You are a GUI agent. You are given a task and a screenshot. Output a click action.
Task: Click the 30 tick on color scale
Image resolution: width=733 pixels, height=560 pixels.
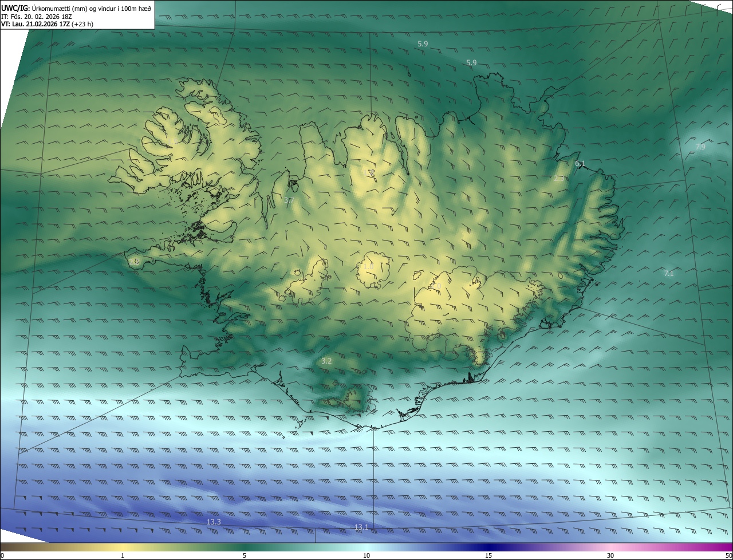[610, 555]
